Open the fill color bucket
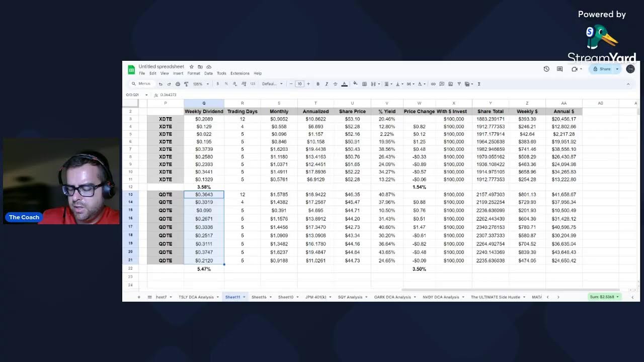644x362 pixels. (355, 84)
